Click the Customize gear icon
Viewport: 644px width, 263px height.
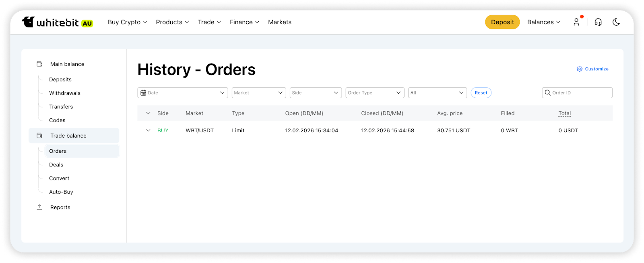coord(580,69)
